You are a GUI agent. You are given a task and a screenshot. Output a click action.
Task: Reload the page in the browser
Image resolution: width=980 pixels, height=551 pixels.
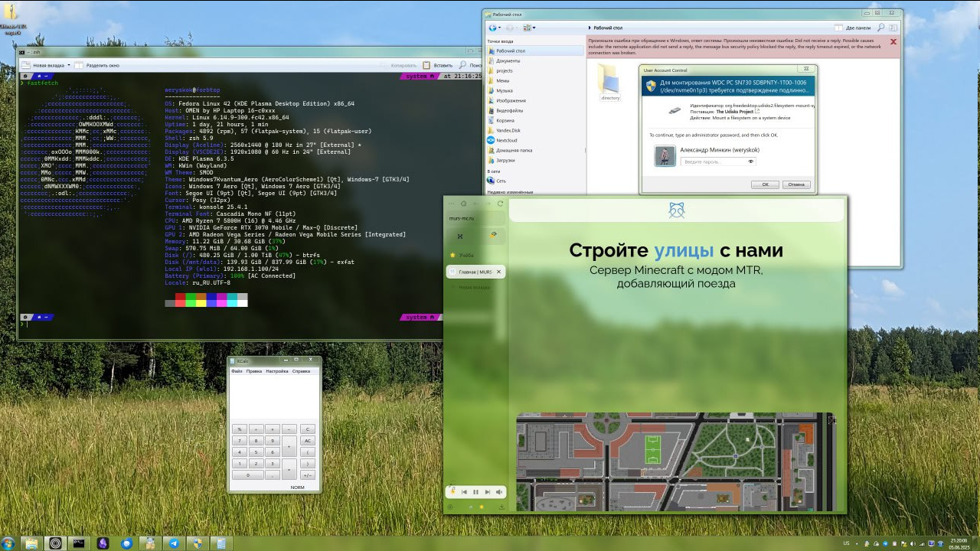500,204
